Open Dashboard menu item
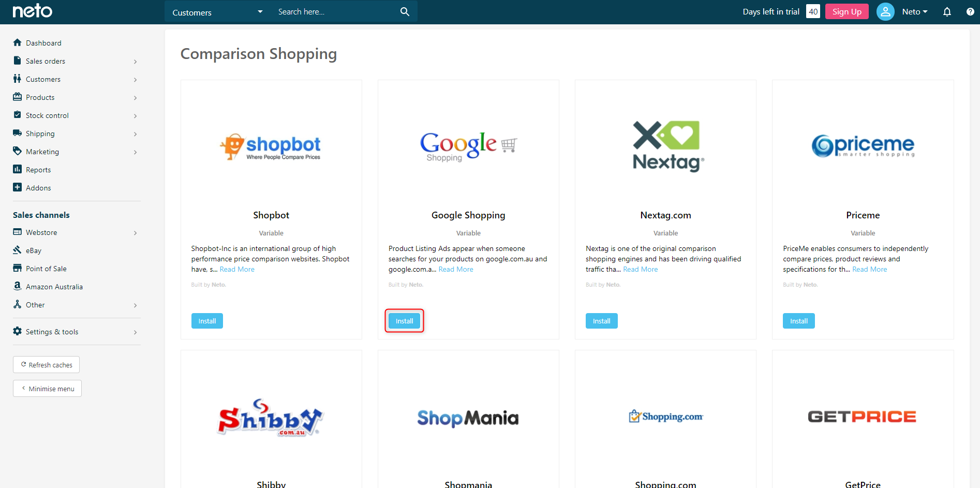This screenshot has width=980, height=488. [43, 43]
